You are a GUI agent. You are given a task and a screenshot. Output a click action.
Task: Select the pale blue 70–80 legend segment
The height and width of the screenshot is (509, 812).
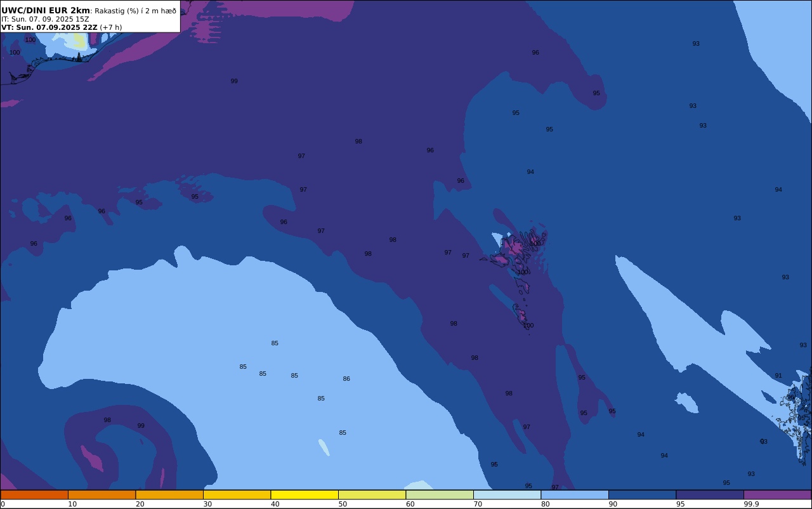pyautogui.click(x=507, y=494)
